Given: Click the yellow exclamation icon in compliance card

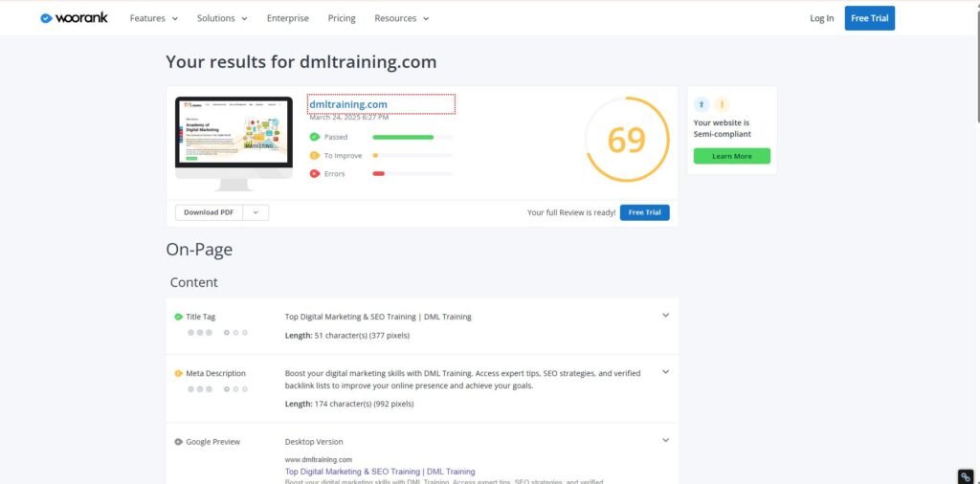Looking at the screenshot, I should coord(722,104).
